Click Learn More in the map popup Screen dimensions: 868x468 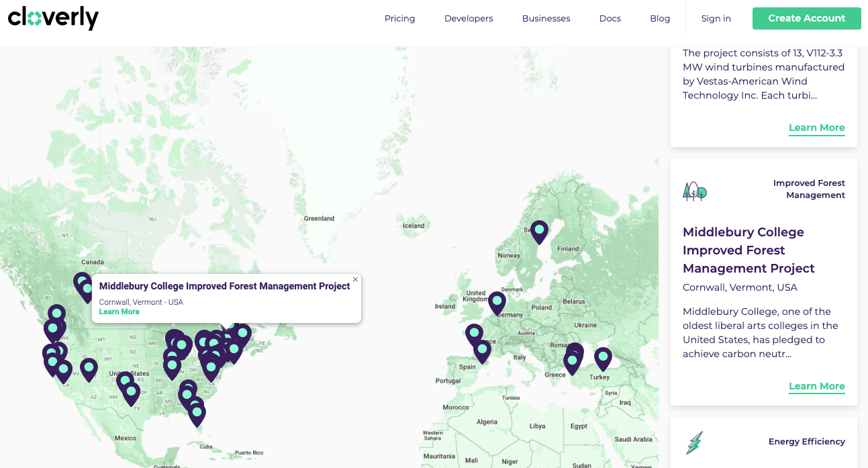click(x=119, y=312)
